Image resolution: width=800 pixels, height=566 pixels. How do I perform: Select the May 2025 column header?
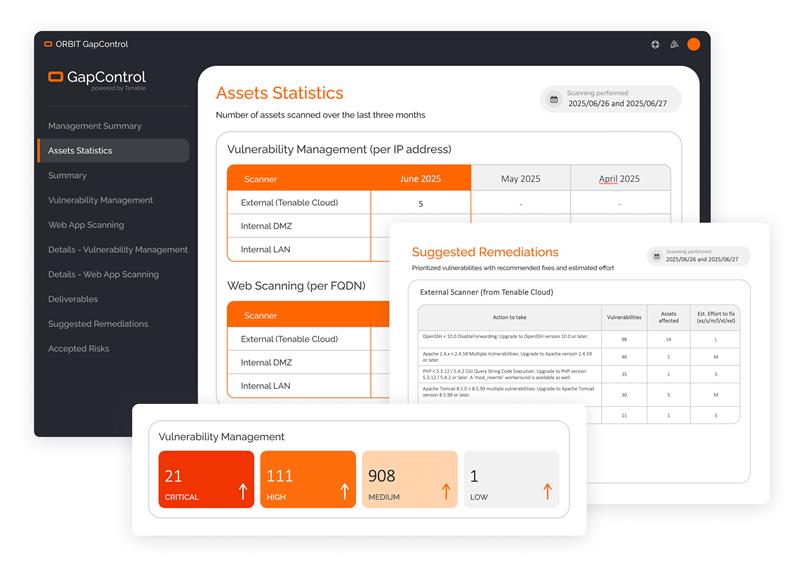click(520, 179)
